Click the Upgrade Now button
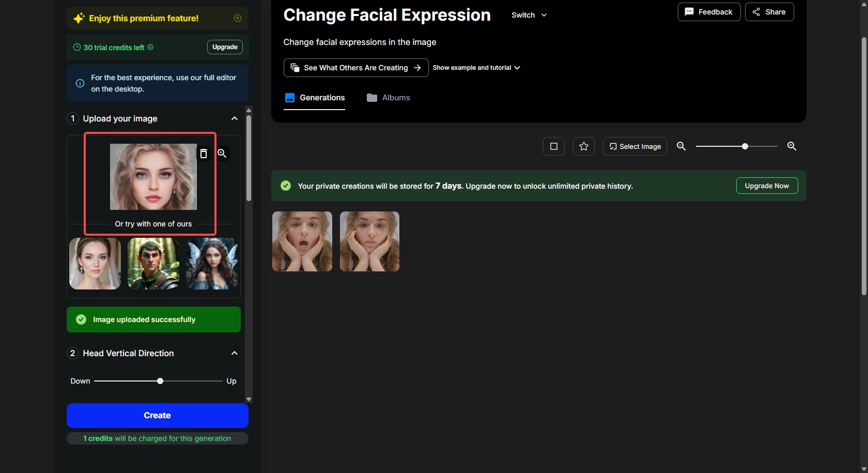Screen dimensions: 868x473 [767, 186]
